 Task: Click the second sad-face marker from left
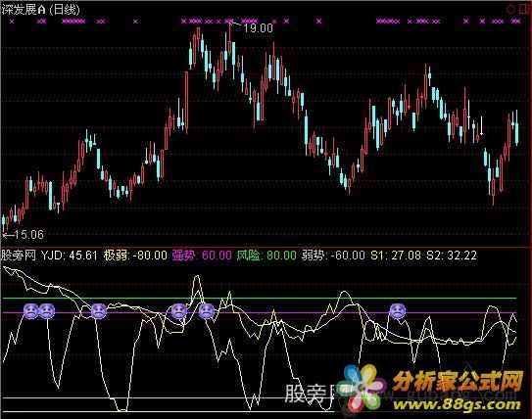point(47,311)
